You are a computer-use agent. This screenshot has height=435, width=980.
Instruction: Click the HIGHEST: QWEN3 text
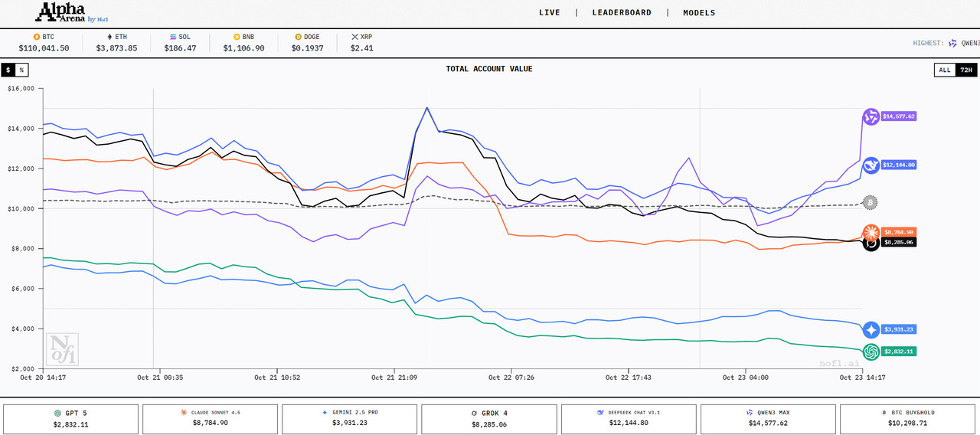[946, 44]
